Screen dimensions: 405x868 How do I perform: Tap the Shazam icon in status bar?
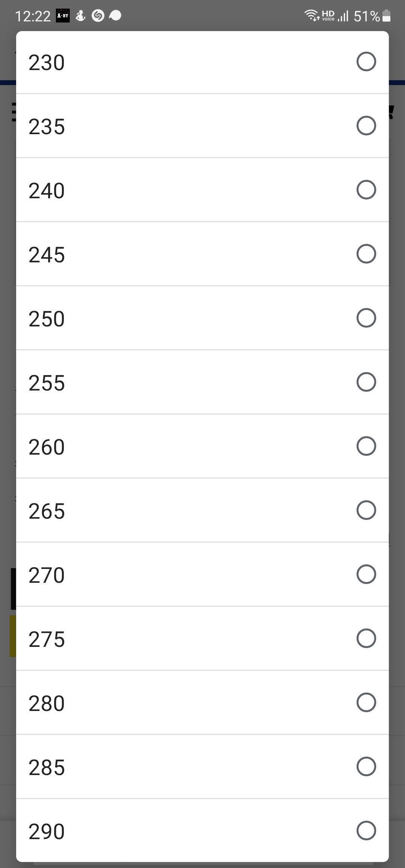pos(98,16)
